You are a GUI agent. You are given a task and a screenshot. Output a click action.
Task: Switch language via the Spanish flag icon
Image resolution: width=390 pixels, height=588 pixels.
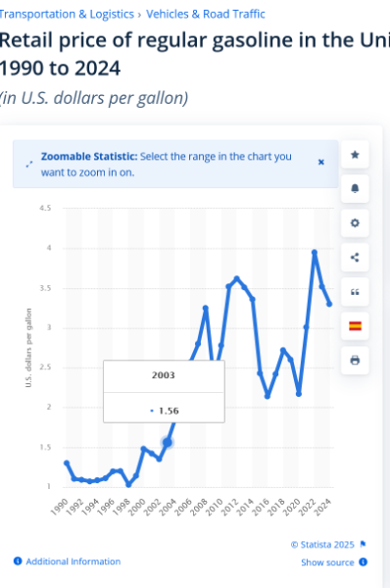355,326
